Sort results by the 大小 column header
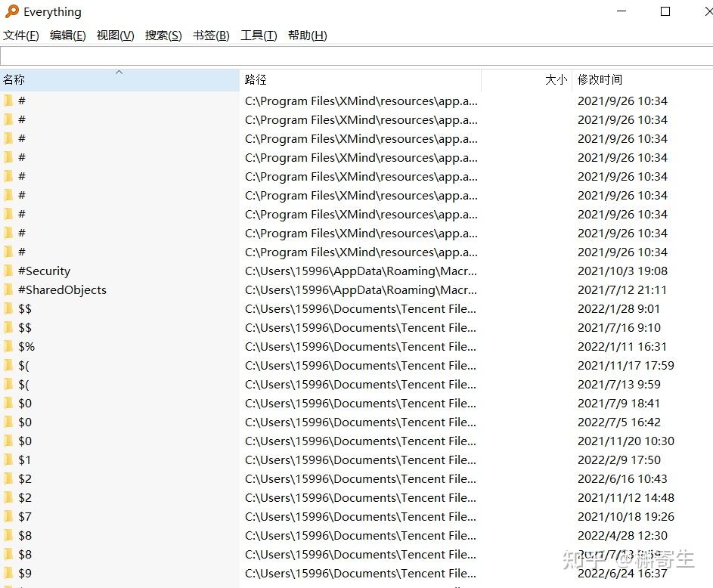 [x=526, y=80]
